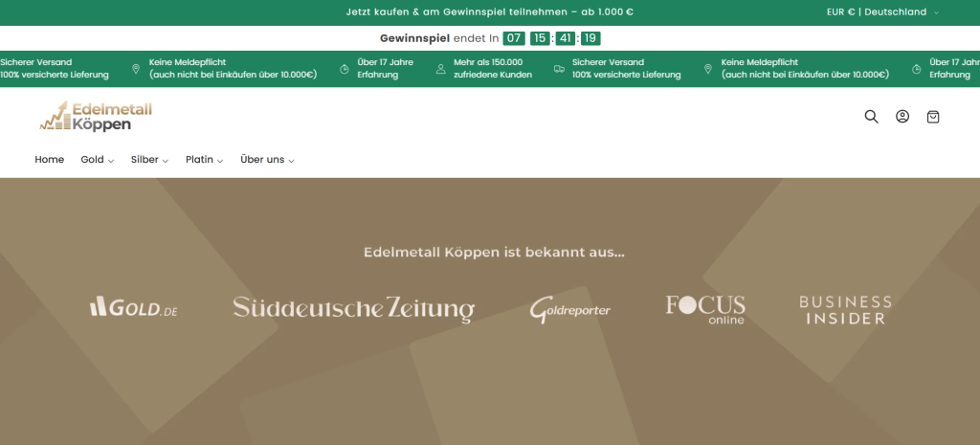Expand the Silber menu dropdown
980x445 pixels.
tap(149, 160)
